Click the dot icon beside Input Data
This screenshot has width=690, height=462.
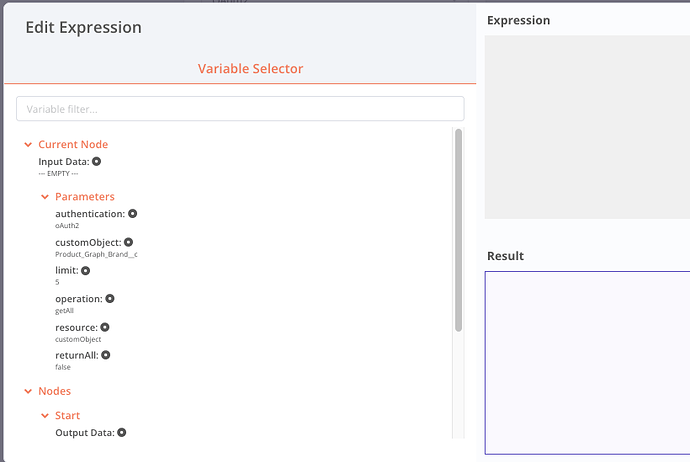pos(97,161)
